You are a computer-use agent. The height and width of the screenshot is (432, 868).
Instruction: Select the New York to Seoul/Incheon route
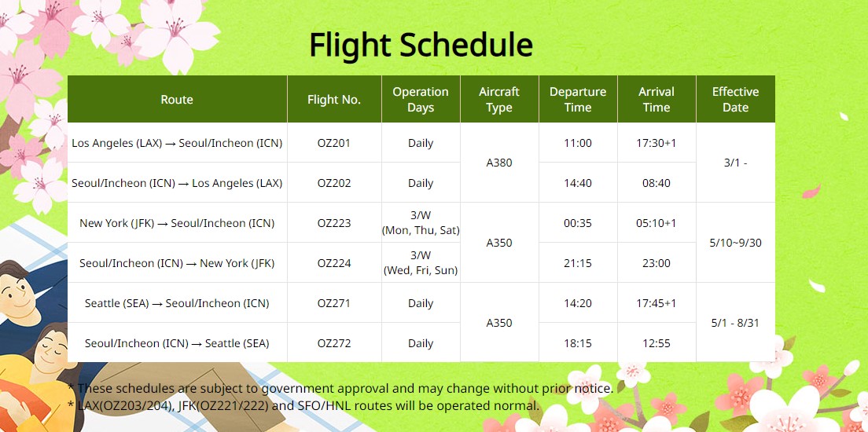177,223
